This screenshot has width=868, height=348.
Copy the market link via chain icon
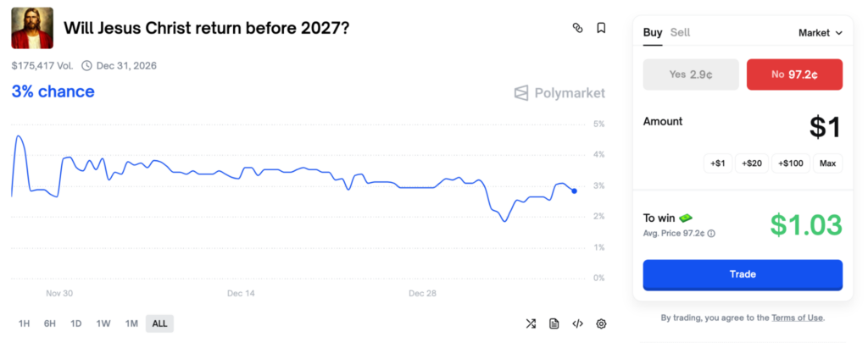click(578, 28)
